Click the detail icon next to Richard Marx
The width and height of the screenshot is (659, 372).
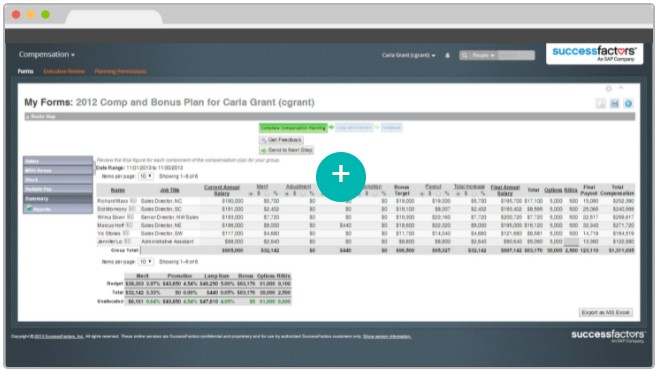coord(133,201)
